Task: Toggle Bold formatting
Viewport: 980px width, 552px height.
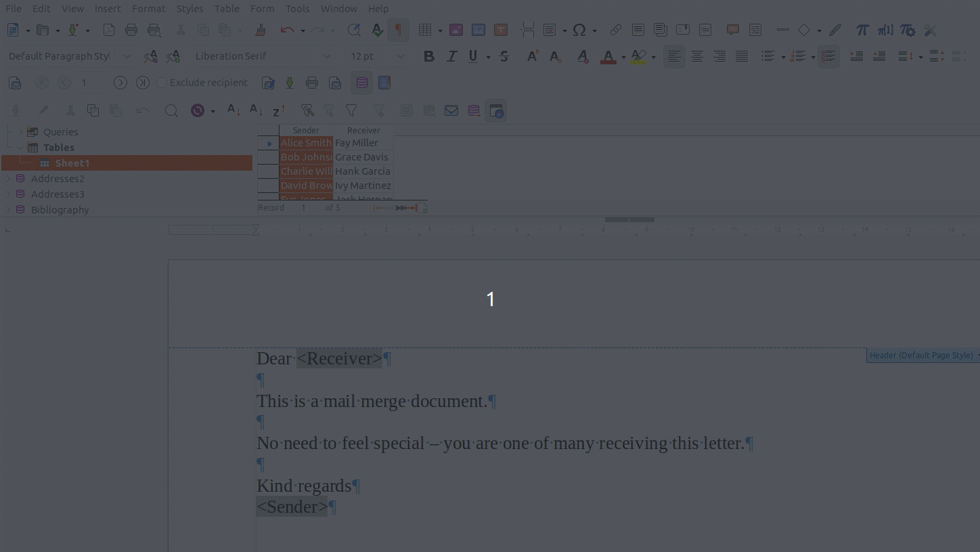Action: pyautogui.click(x=428, y=56)
